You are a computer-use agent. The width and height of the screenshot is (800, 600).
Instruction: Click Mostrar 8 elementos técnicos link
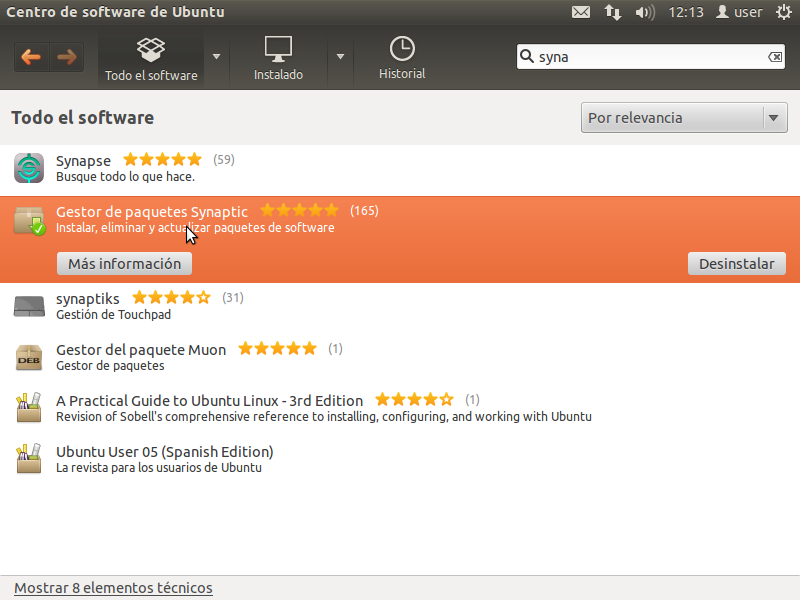point(113,588)
